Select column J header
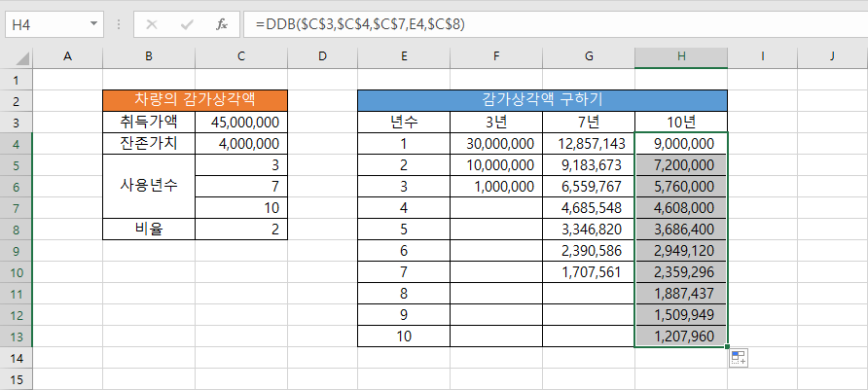868x390 pixels. [x=833, y=55]
